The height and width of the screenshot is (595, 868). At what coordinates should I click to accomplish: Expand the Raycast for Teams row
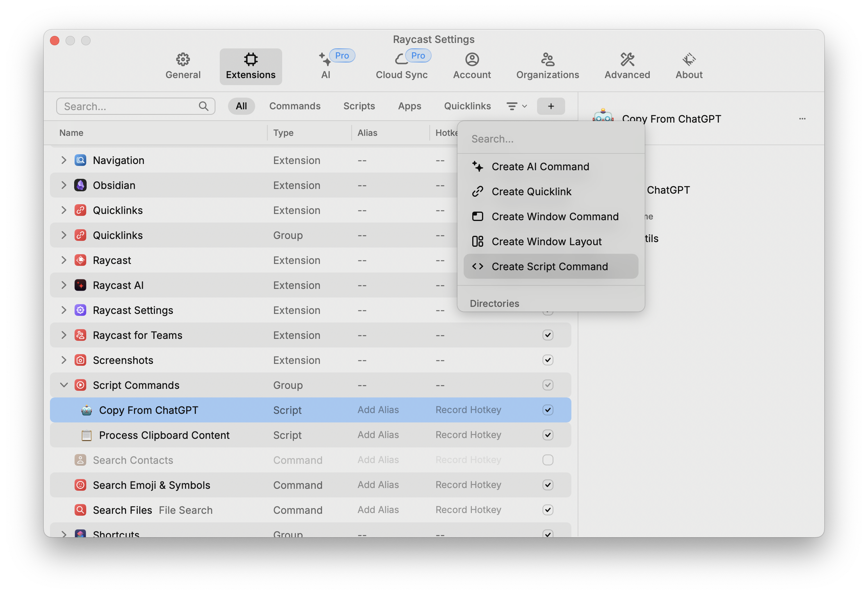click(x=64, y=335)
